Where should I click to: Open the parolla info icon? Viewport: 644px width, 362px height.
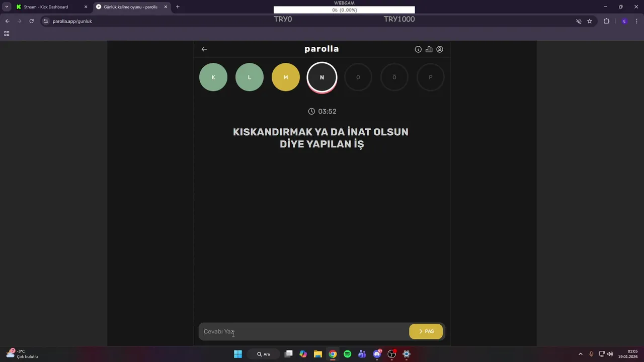[x=418, y=49]
